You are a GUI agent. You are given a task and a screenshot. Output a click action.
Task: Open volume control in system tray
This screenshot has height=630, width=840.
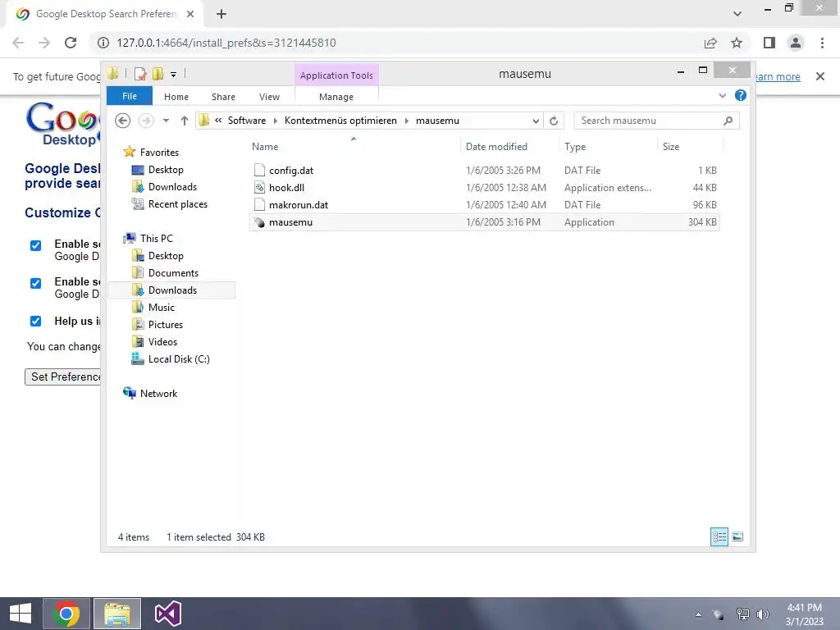coord(763,614)
